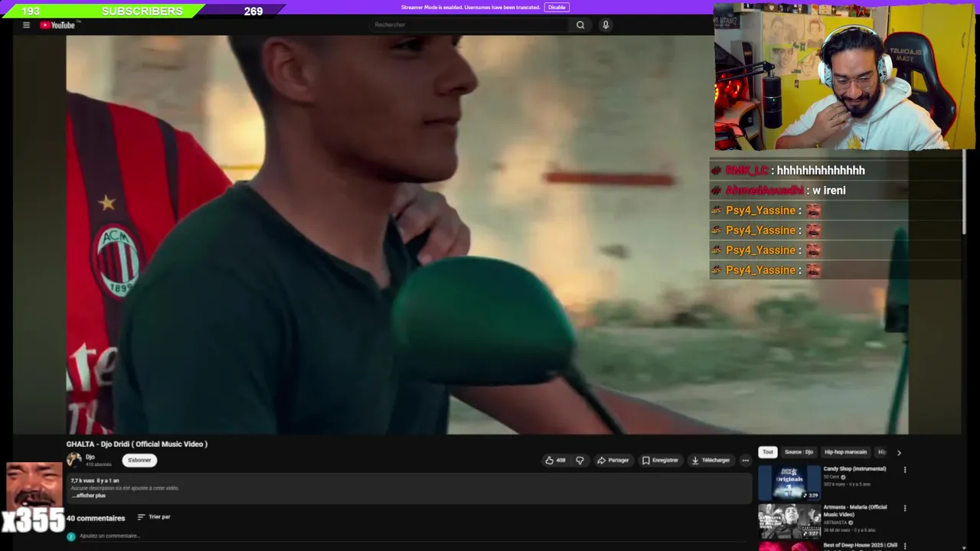The width and height of the screenshot is (980, 551).
Task: Download the video with Télécharger
Action: [710, 460]
